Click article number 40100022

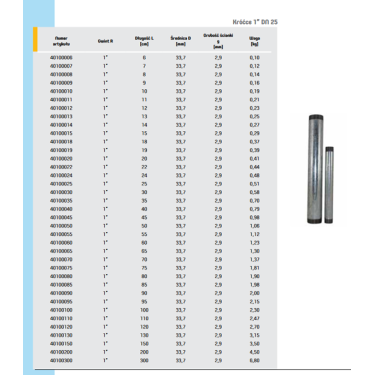(x=61, y=167)
